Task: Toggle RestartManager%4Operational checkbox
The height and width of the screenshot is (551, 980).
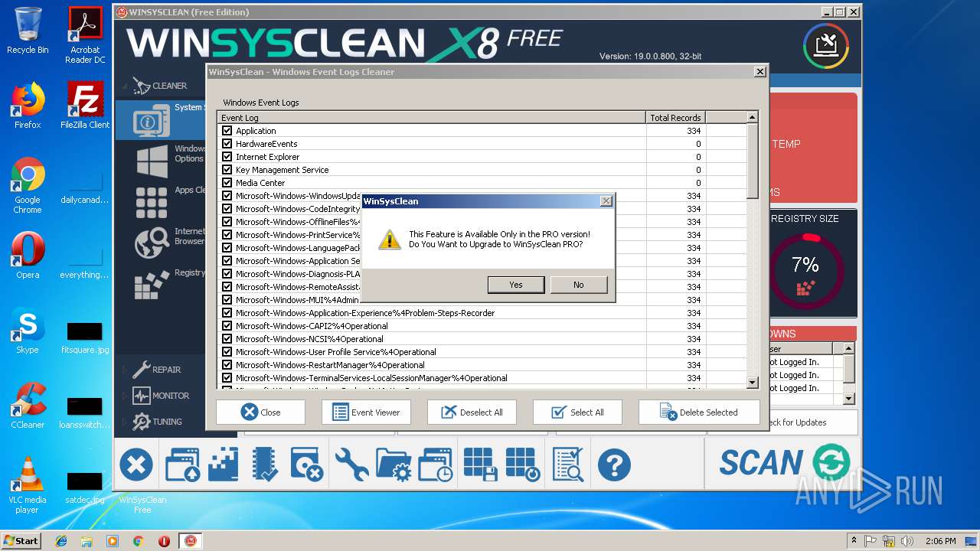Action: (x=227, y=365)
